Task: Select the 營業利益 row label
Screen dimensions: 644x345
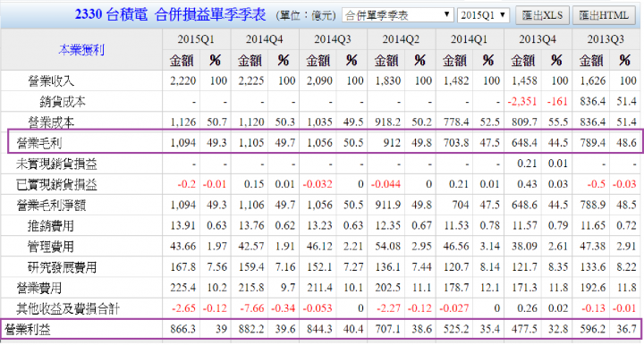Action: [28, 330]
